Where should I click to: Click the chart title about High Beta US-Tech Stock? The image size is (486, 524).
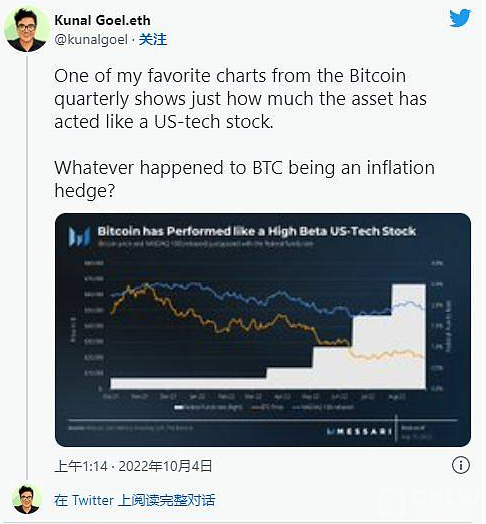257,231
